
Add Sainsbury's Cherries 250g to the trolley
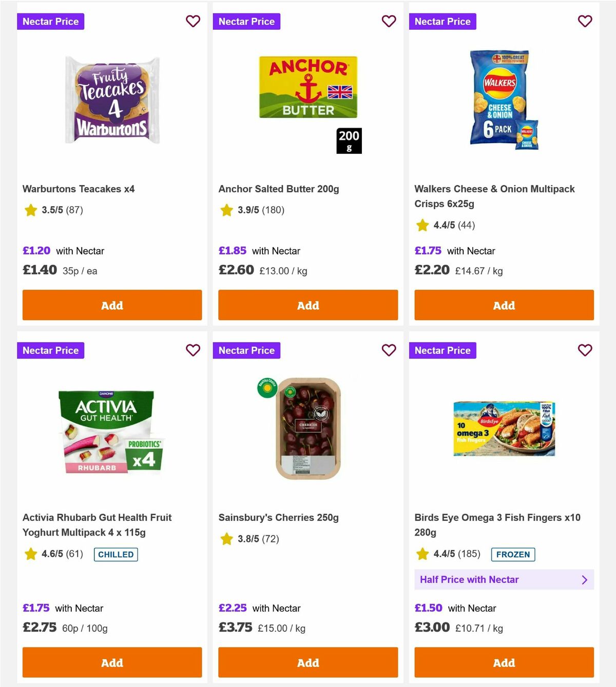(307, 662)
